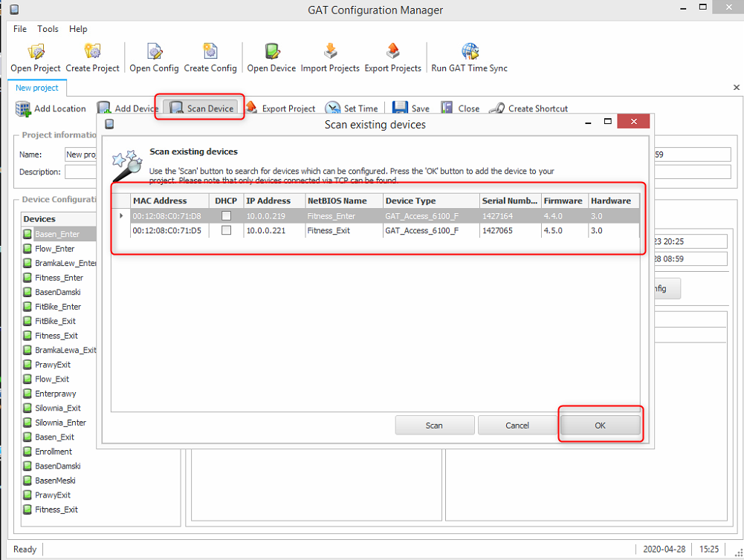Screen dimensions: 744x560
Task: Sort by the Device Type column header
Action: click(x=410, y=201)
